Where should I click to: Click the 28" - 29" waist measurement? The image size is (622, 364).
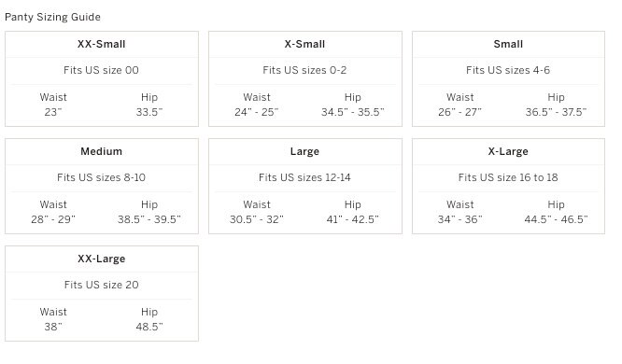coord(53,219)
